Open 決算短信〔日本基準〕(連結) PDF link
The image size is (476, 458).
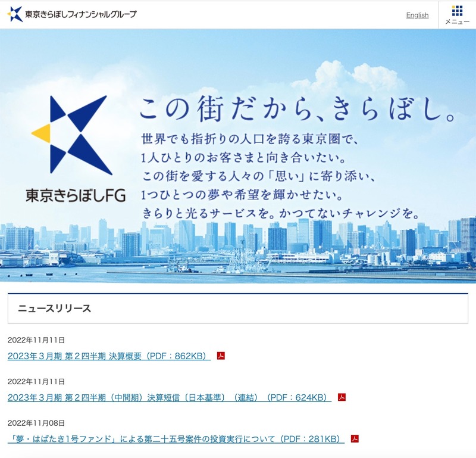169,397
